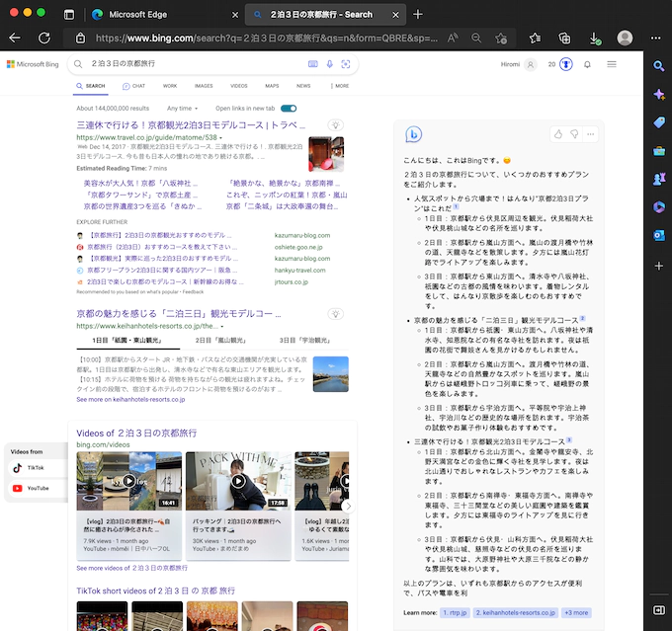Switch to the WORK tab
Screen dimensions: 672x631
coord(170,86)
